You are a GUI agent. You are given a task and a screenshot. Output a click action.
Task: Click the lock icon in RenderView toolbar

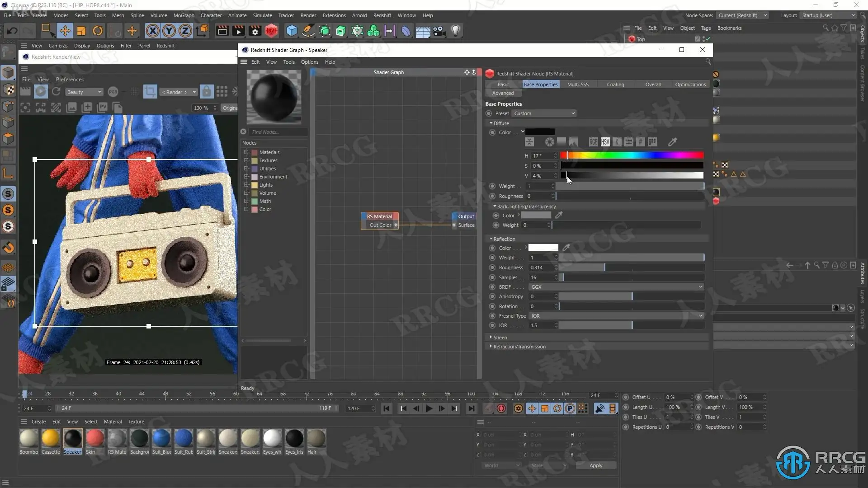click(206, 92)
